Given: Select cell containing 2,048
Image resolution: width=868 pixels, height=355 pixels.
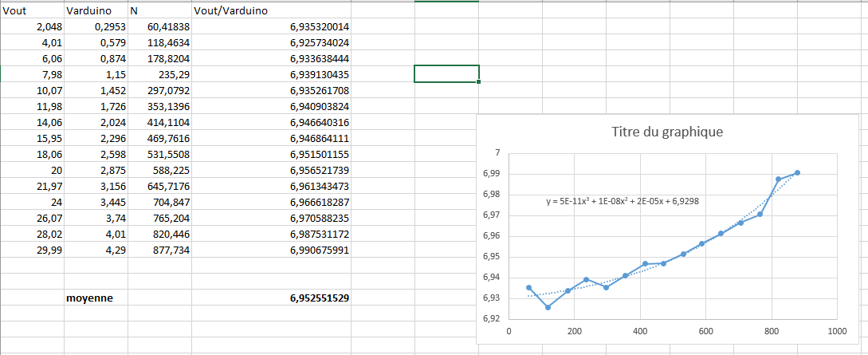Looking at the screenshot, I should tap(32, 26).
